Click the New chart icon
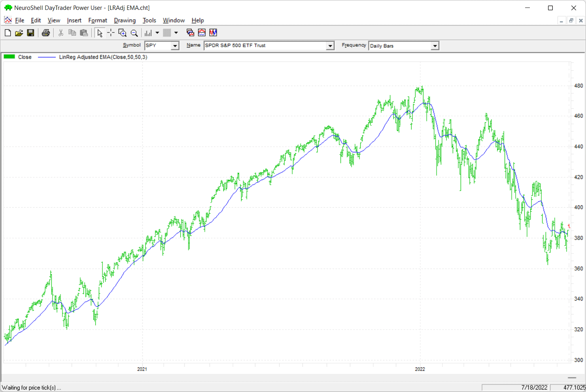The image size is (586, 392). coord(8,33)
